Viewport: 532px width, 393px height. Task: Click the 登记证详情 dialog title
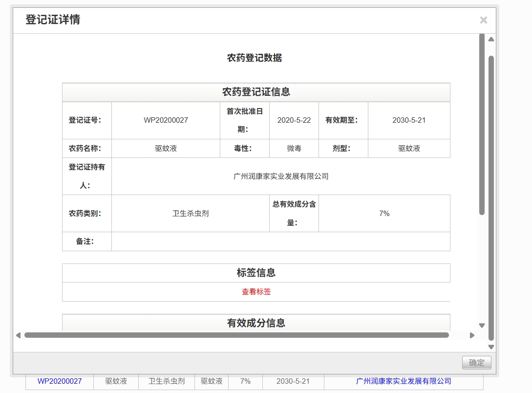pos(53,20)
